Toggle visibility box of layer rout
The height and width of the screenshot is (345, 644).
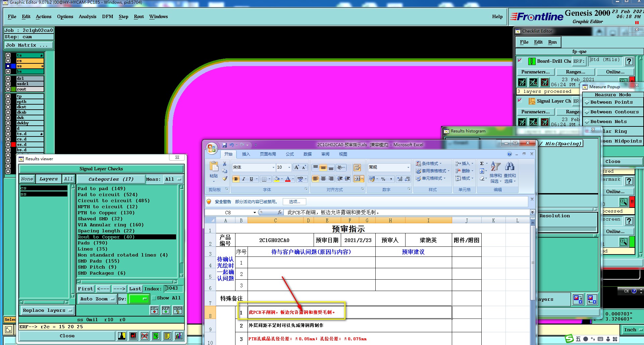click(x=8, y=89)
